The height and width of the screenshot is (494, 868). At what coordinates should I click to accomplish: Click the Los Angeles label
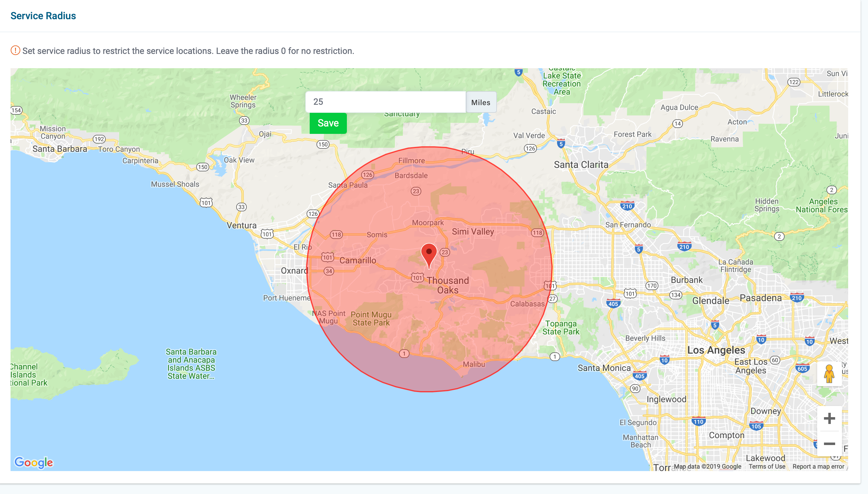pyautogui.click(x=716, y=350)
